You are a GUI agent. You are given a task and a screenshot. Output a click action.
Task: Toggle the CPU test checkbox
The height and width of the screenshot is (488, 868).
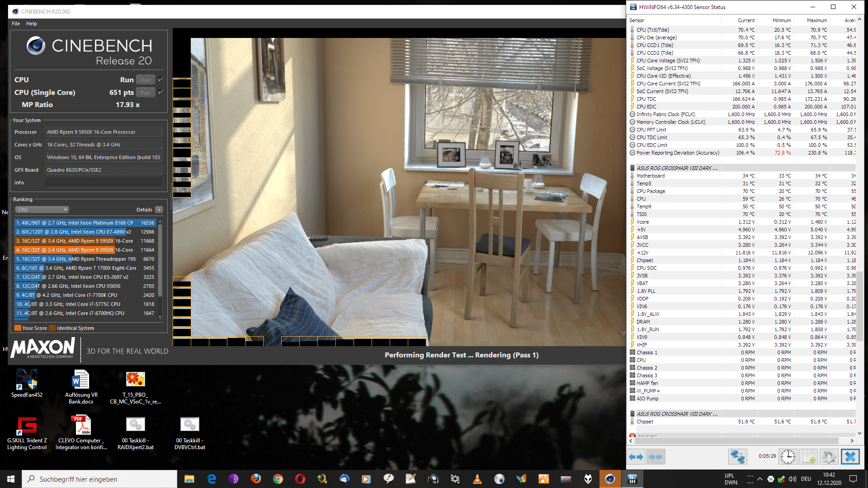click(x=160, y=80)
